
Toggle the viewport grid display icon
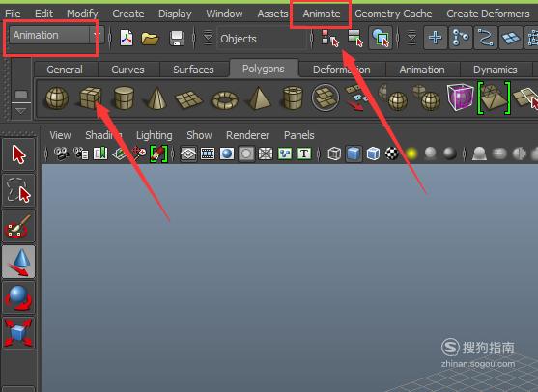(x=188, y=154)
